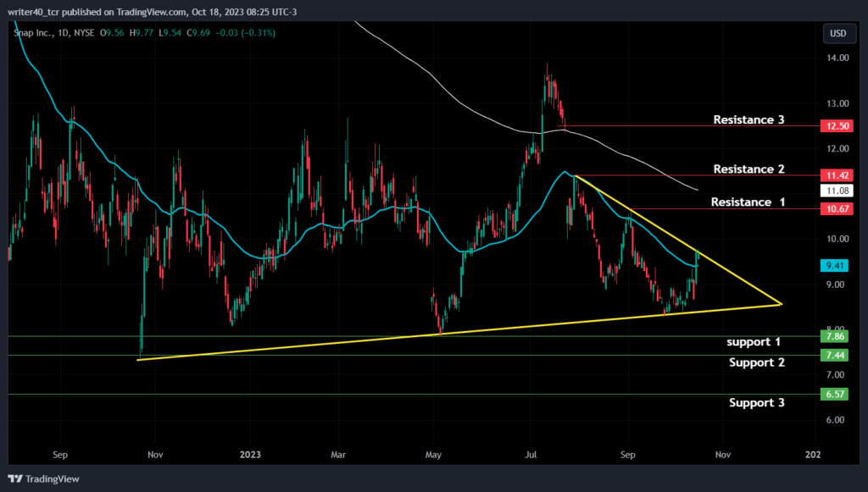The height and width of the screenshot is (492, 868).
Task: Click the support 1 label
Action: point(754,342)
